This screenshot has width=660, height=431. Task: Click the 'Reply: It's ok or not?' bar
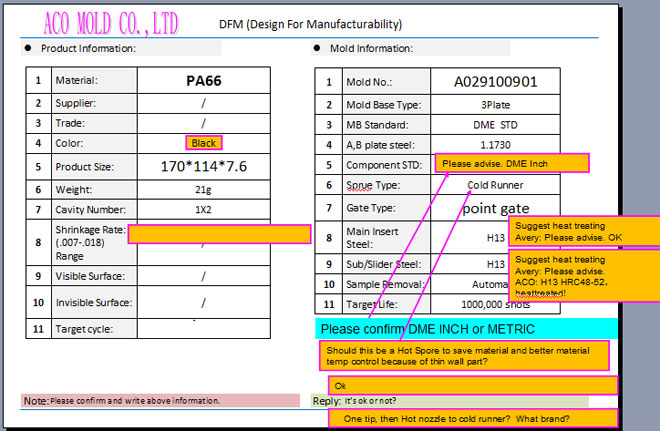pyautogui.click(x=450, y=401)
